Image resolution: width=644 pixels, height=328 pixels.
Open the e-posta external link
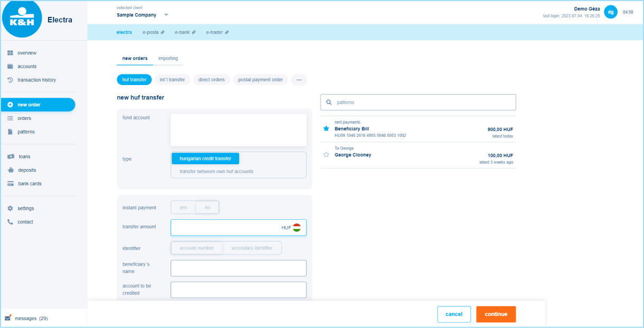[x=153, y=32]
